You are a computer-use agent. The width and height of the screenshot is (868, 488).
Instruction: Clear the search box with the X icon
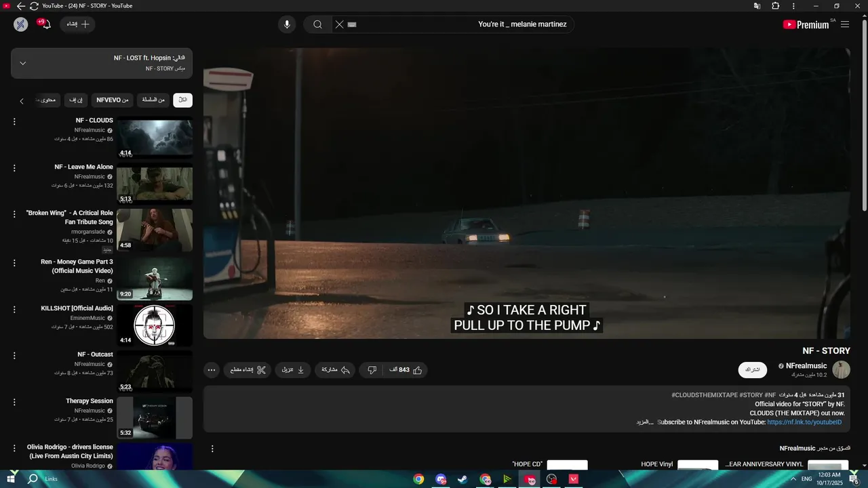tap(339, 24)
